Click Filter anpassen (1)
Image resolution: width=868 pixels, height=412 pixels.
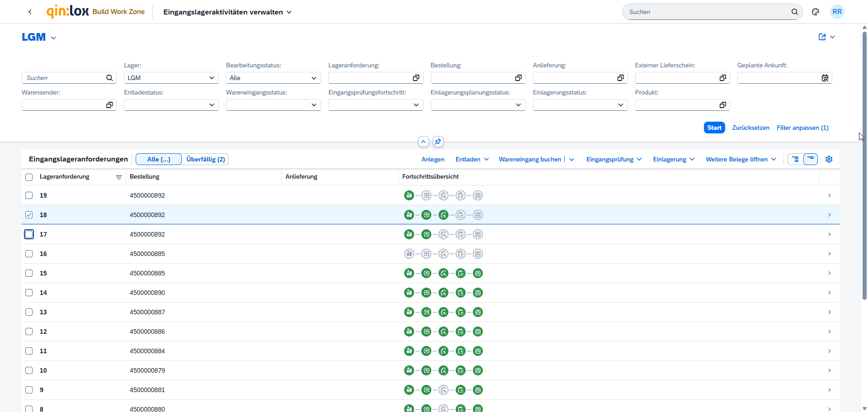802,128
